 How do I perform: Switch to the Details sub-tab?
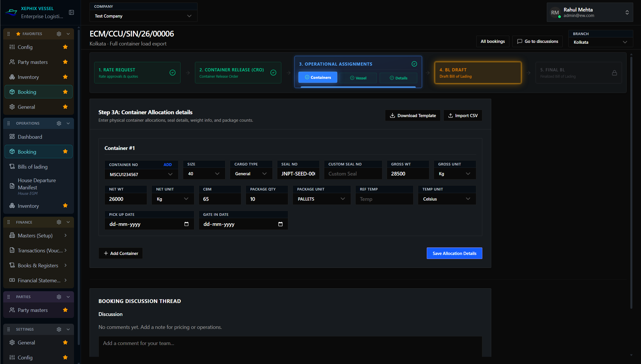[398, 78]
